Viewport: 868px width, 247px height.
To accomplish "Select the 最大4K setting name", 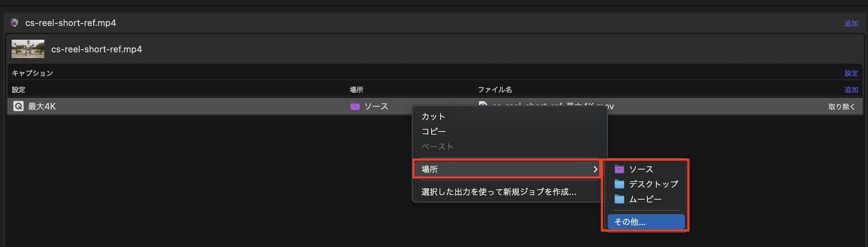I will [x=42, y=106].
